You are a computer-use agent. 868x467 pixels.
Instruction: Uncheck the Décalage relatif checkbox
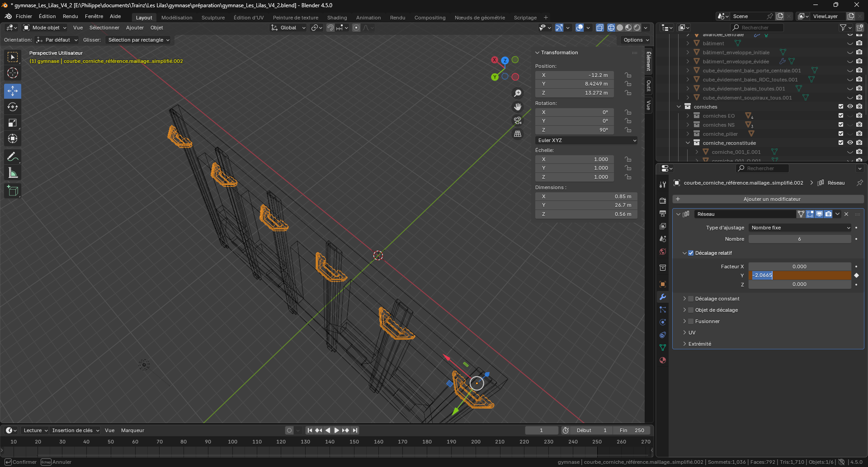pos(691,253)
